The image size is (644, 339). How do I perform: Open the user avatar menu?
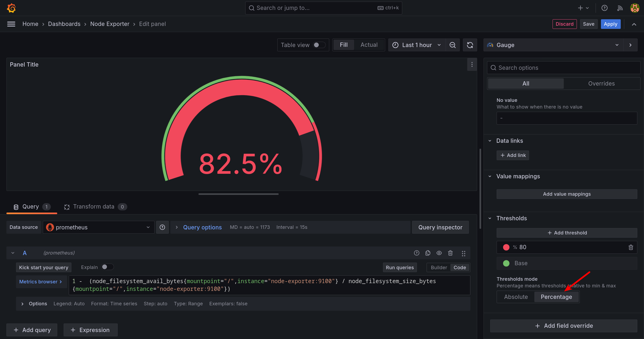coord(635,8)
